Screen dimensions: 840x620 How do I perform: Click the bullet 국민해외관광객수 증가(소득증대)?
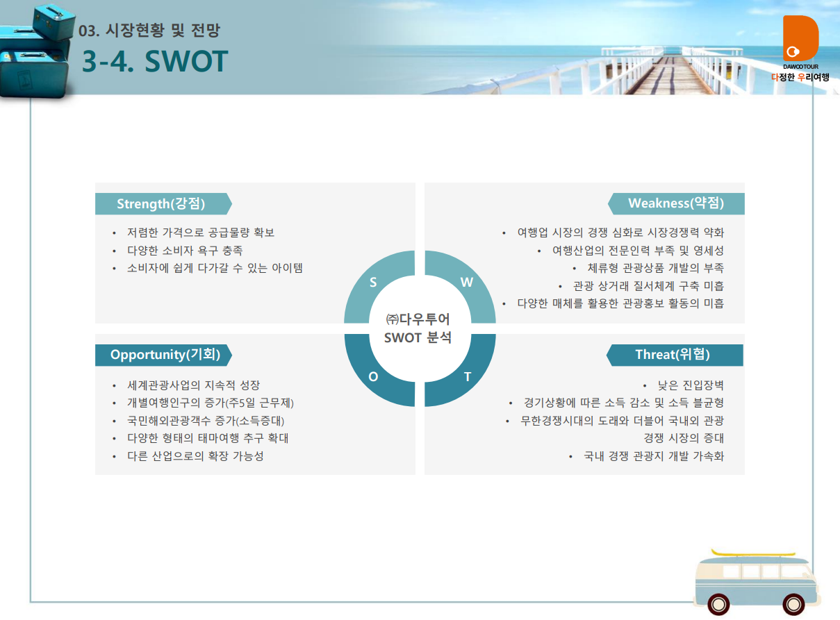click(206, 421)
